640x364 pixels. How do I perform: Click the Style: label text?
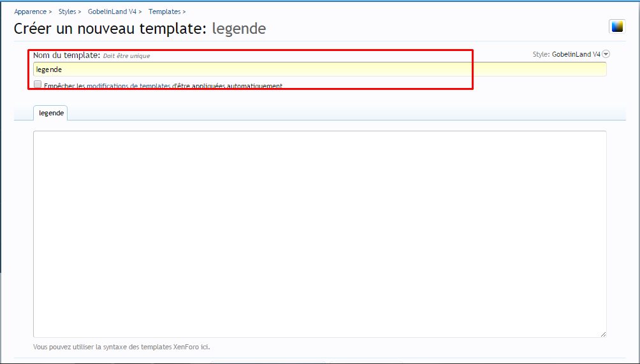click(x=541, y=55)
